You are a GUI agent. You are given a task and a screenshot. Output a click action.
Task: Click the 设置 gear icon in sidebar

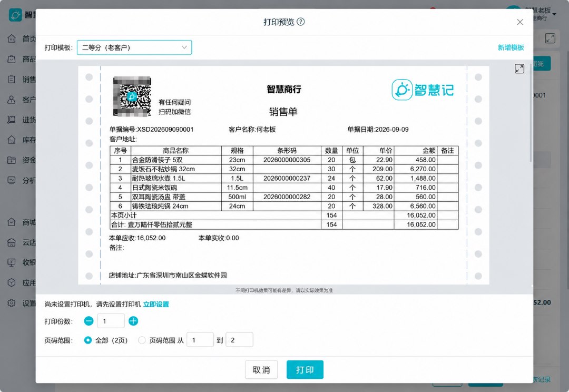pyautogui.click(x=12, y=303)
